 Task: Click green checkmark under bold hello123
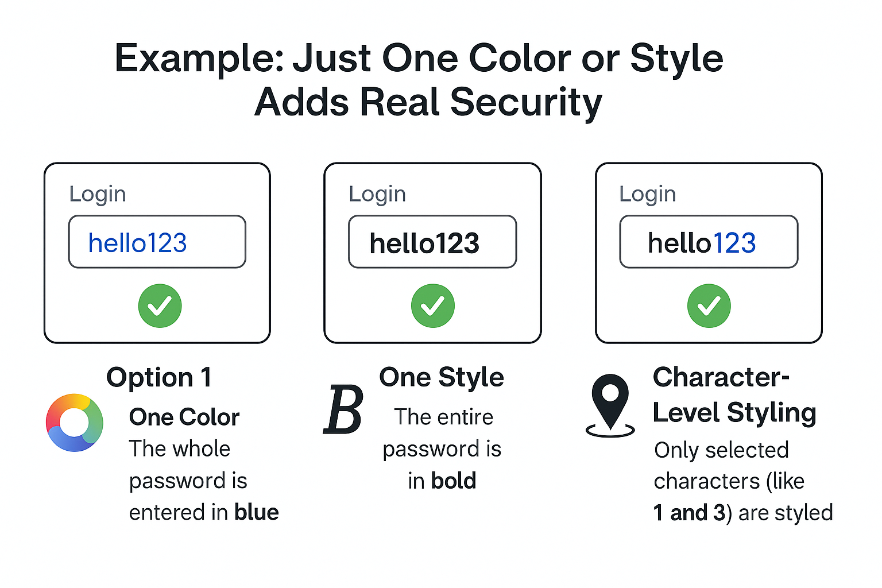pyautogui.click(x=432, y=305)
